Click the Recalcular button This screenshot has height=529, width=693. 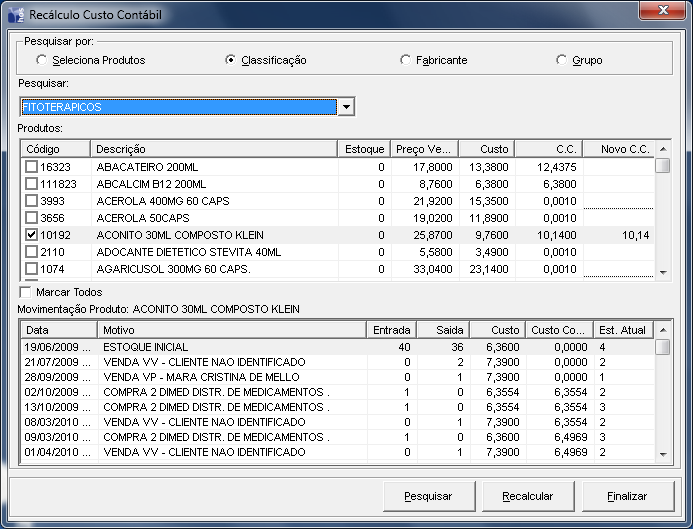527,496
